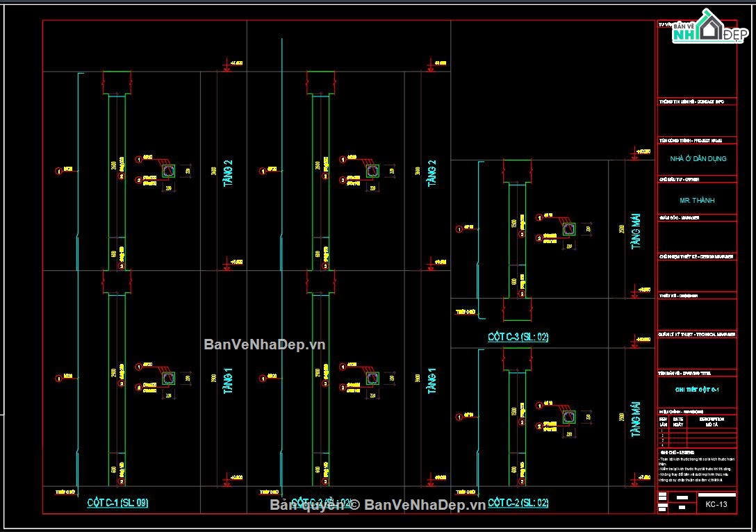Select the CỘT C-1 column cross-section at TẦNG 1
Screen dimensions: 756x532
pos(168,379)
